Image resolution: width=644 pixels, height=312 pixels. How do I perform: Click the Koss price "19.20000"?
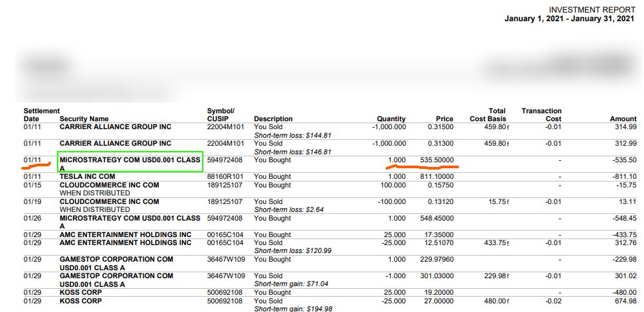click(x=439, y=293)
